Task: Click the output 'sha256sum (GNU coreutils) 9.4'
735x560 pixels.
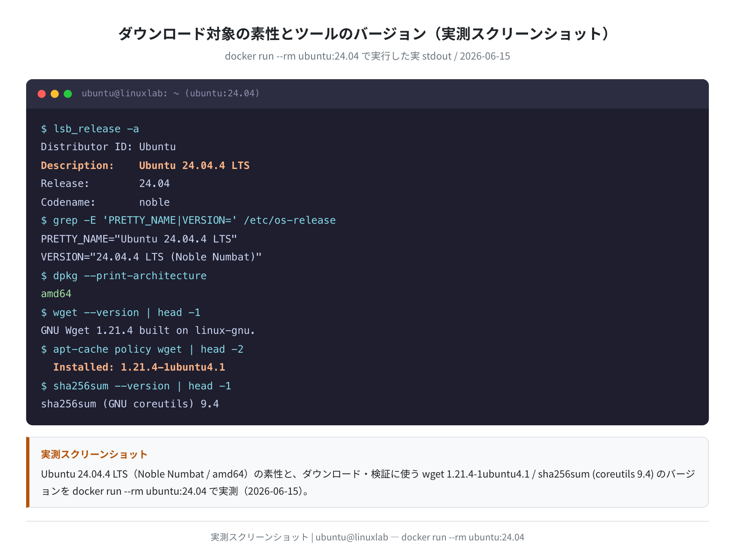Action: point(130,404)
